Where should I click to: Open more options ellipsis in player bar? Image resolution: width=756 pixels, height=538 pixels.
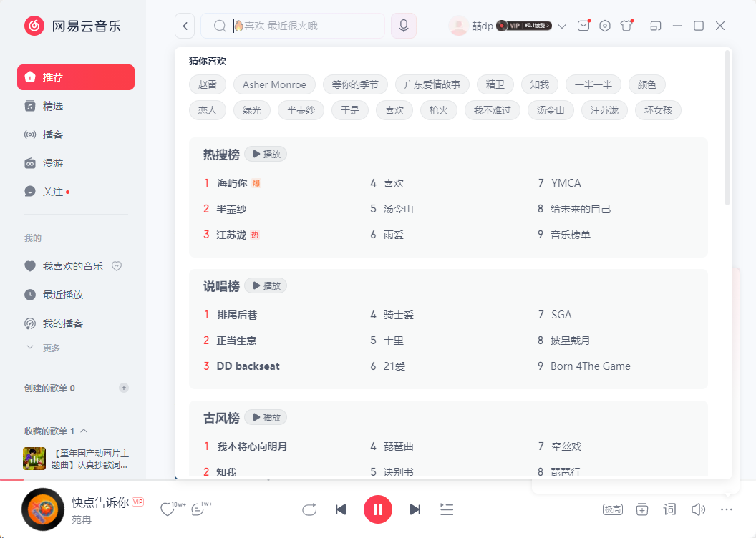pyautogui.click(x=727, y=509)
